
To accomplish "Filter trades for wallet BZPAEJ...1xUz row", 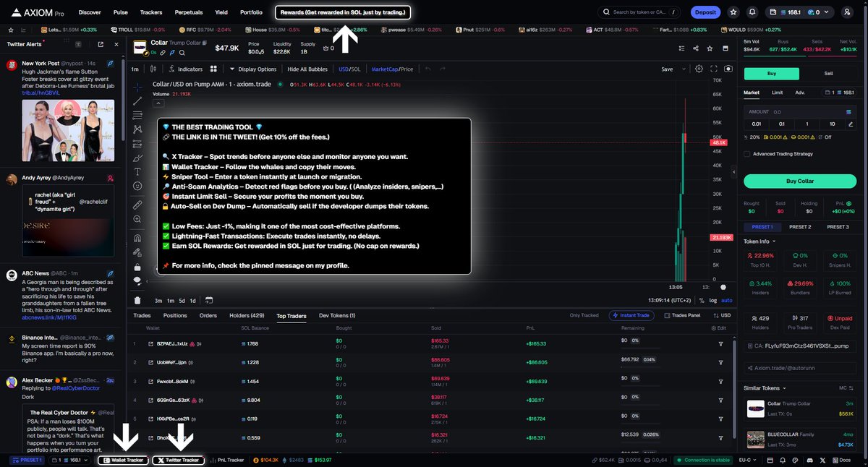I will [x=720, y=343].
